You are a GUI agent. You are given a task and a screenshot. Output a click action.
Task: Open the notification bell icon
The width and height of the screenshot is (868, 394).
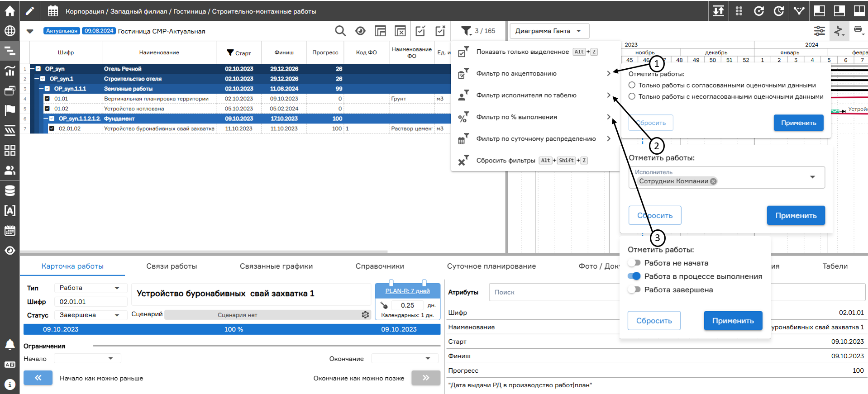[10, 345]
